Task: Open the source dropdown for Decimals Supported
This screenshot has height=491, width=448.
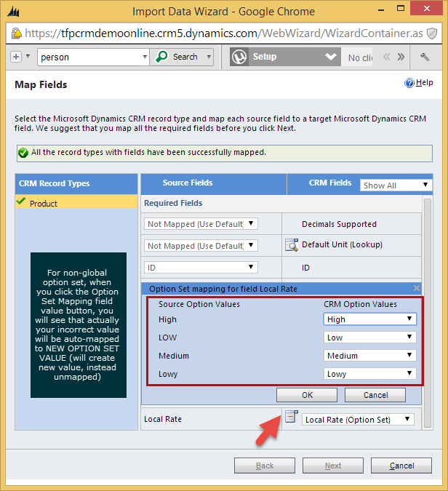Action: (x=201, y=224)
